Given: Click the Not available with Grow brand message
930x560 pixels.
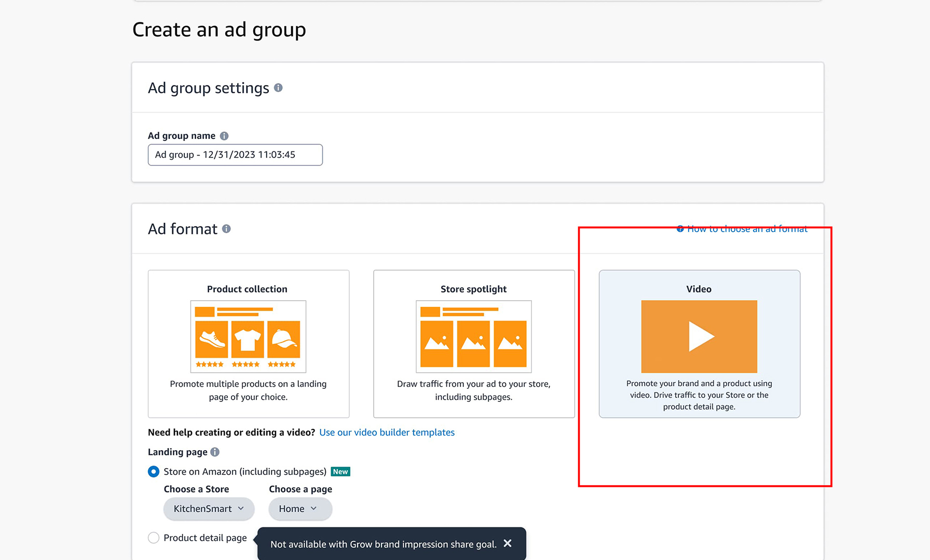Looking at the screenshot, I should 384,544.
